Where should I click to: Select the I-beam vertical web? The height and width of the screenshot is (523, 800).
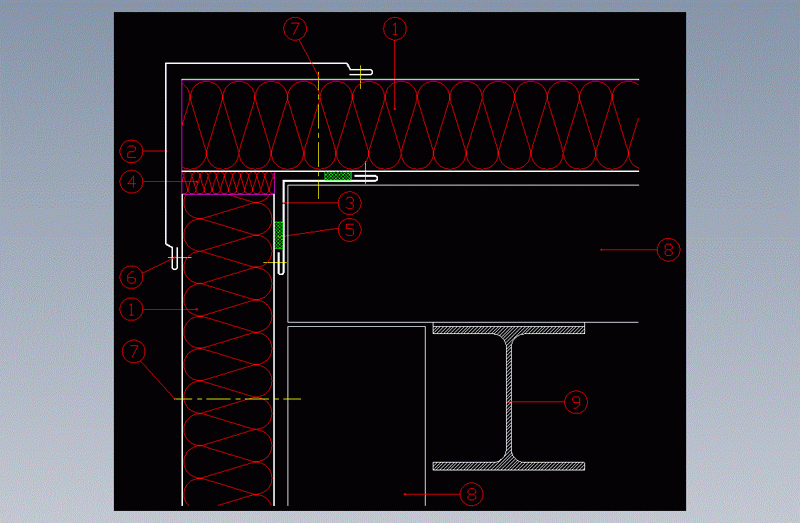(508, 398)
